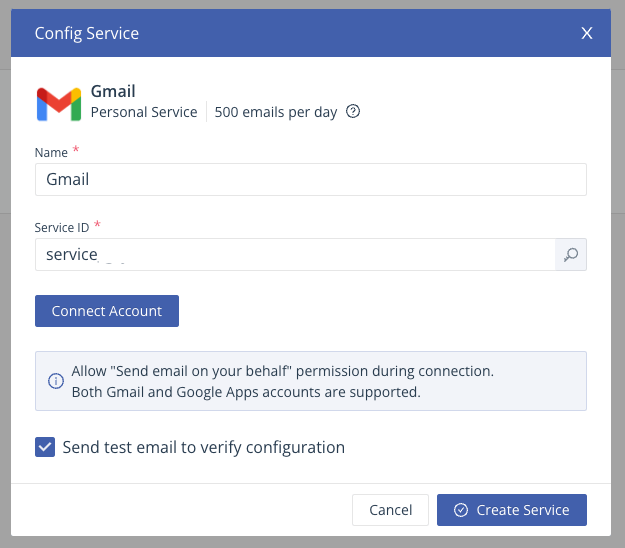The width and height of the screenshot is (625, 548).
Task: Click the Connect Account button
Action: (107, 311)
